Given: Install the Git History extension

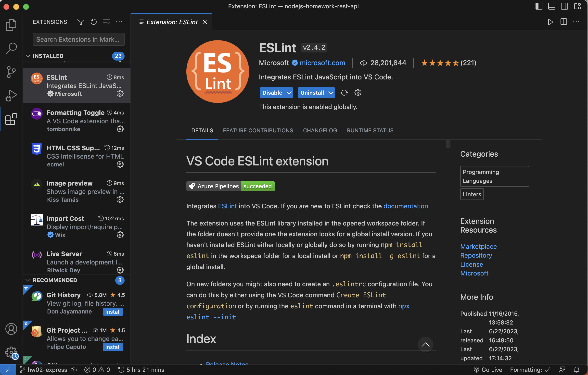Looking at the screenshot, I should [113, 312].
